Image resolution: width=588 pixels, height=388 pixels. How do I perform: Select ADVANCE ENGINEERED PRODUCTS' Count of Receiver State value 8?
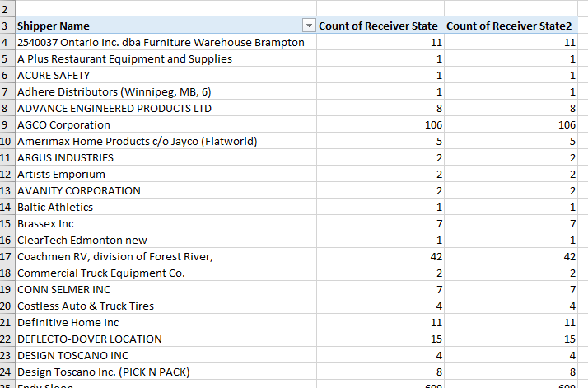(x=380, y=109)
